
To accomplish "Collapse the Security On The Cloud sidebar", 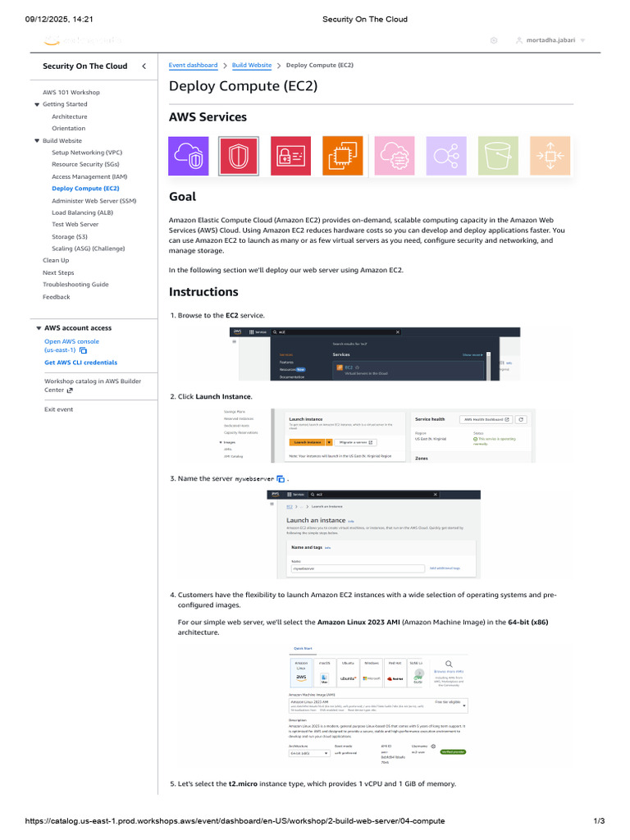I will (144, 66).
